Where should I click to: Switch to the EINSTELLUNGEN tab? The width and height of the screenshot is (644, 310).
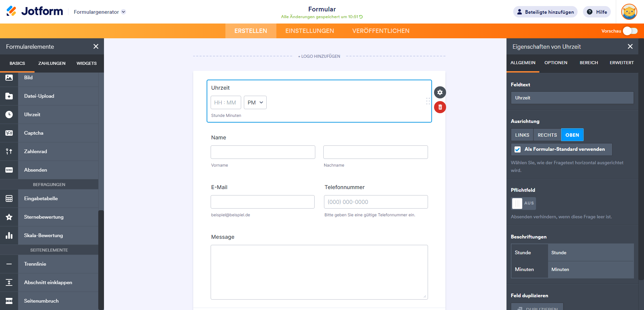click(310, 31)
